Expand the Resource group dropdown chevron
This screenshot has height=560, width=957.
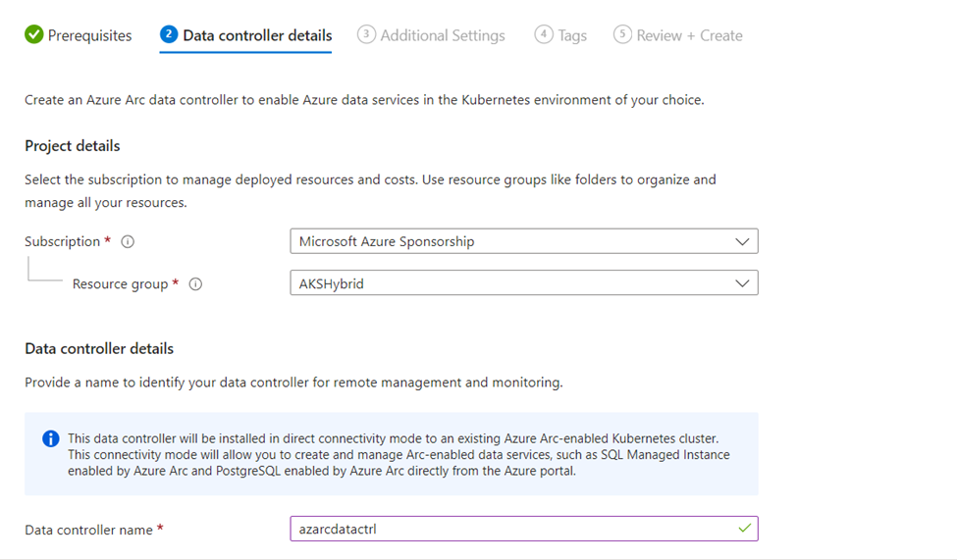[x=742, y=283]
